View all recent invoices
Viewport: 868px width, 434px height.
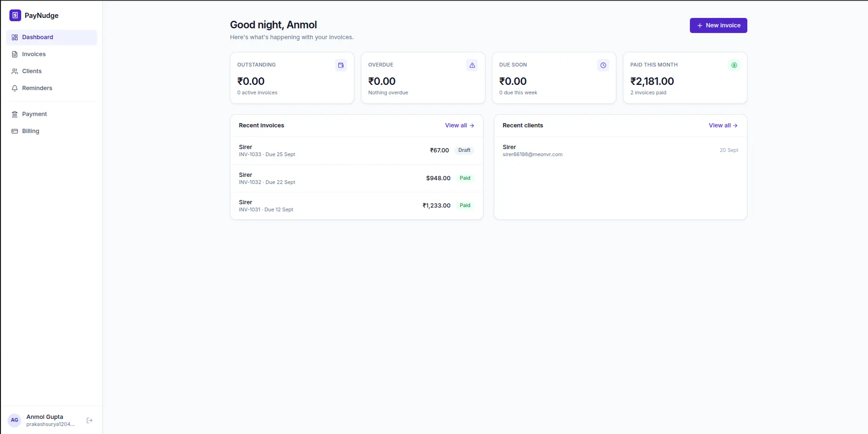[459, 125]
